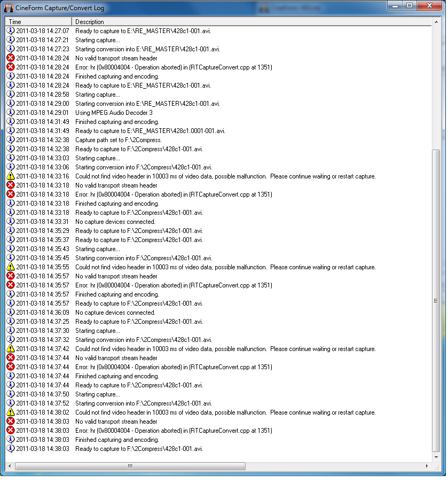Sort log by the Time column header
The image size is (448, 483).
[37, 22]
